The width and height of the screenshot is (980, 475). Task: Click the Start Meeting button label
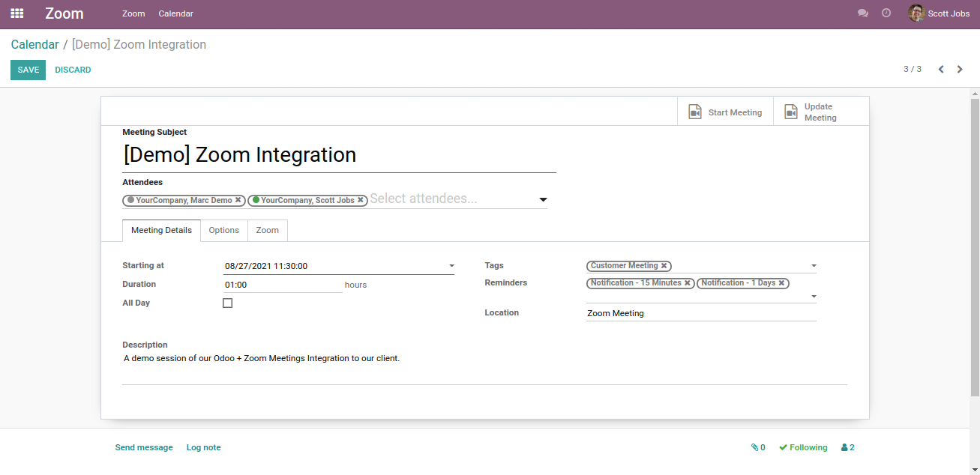[735, 112]
